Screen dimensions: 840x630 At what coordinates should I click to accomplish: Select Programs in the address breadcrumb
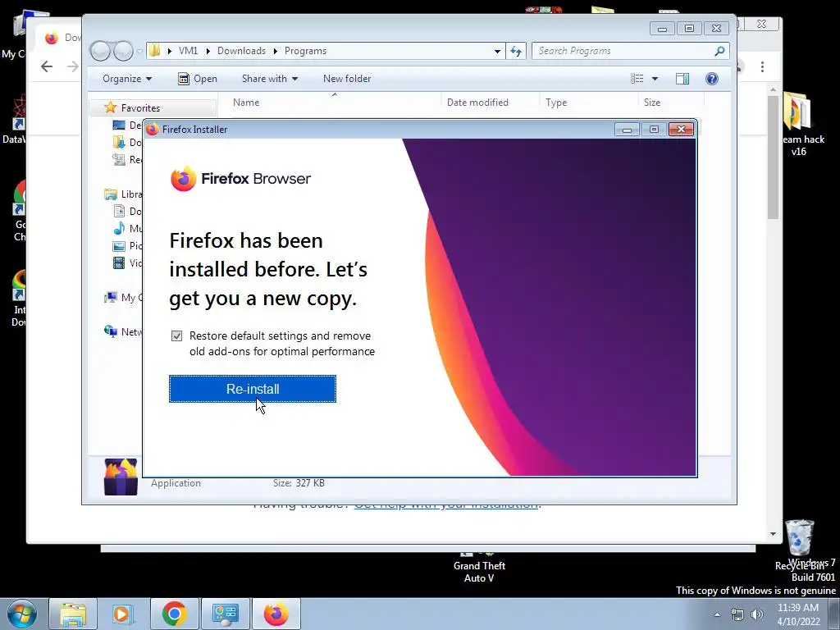(x=305, y=51)
